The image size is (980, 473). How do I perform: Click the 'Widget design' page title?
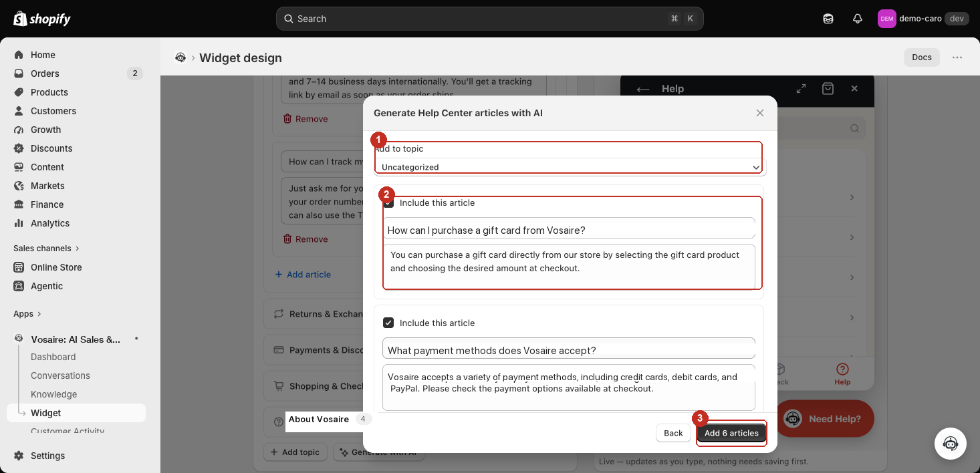coord(241,57)
